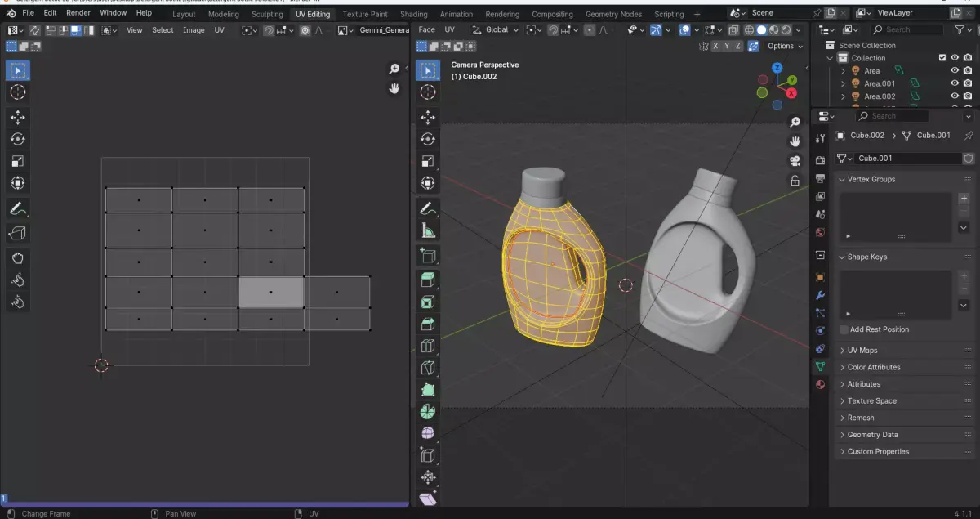The image size is (980, 519).
Task: Select the Bevel tool in 3D viewport
Action: click(x=428, y=324)
